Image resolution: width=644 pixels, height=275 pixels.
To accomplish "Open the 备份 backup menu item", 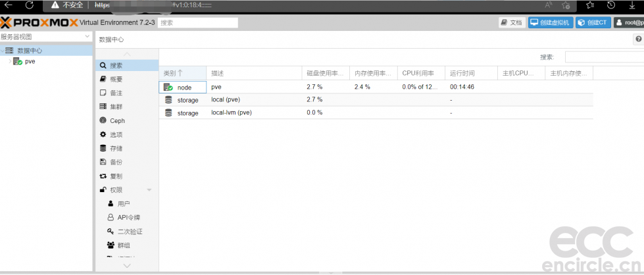I will [127, 162].
